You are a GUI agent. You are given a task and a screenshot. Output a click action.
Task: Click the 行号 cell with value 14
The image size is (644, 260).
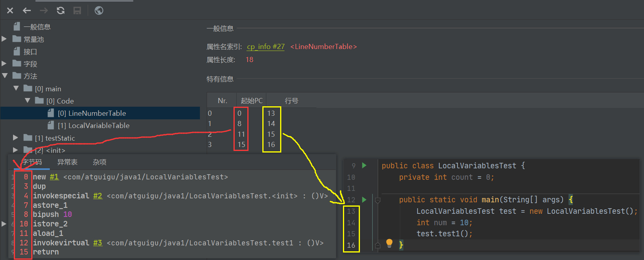point(271,124)
